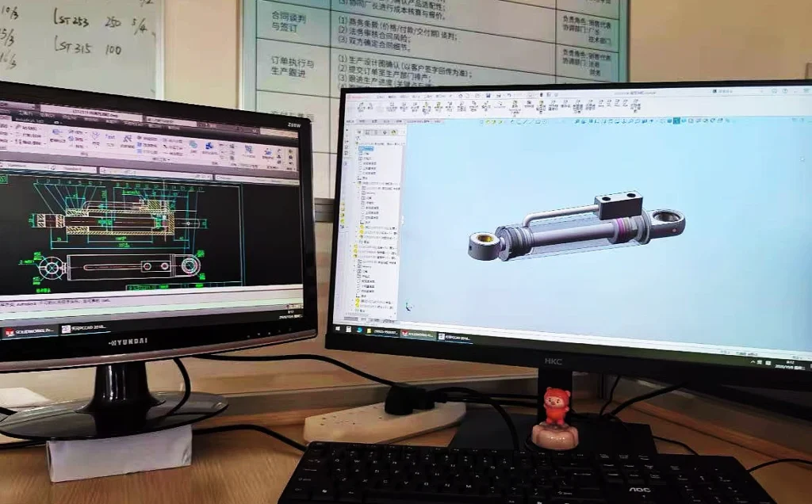The image size is (812, 504).
Task: Select the SOLIDWORKS taskbar button on the Hyundai monitor
Action: click(x=30, y=332)
